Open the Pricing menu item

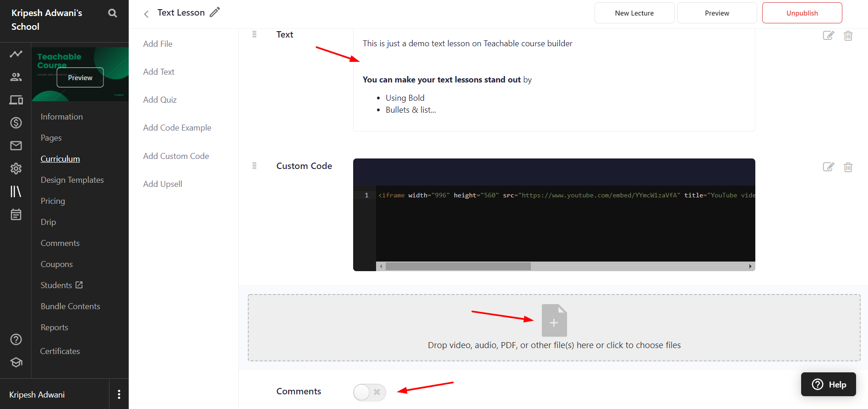pyautogui.click(x=53, y=201)
